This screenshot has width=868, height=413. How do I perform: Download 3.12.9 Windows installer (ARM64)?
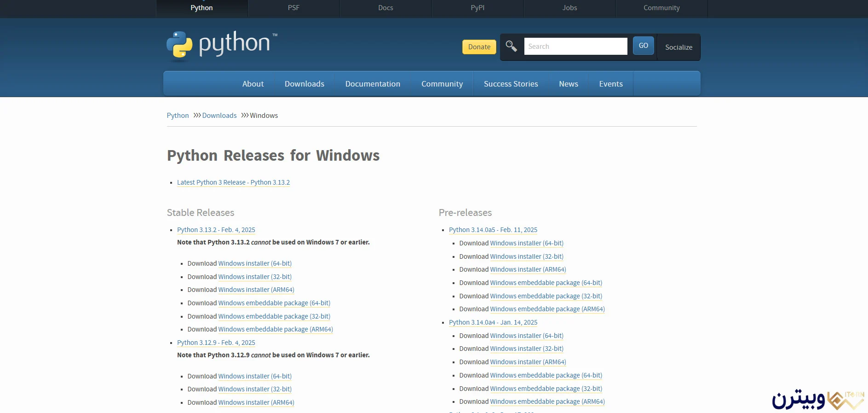click(256, 402)
